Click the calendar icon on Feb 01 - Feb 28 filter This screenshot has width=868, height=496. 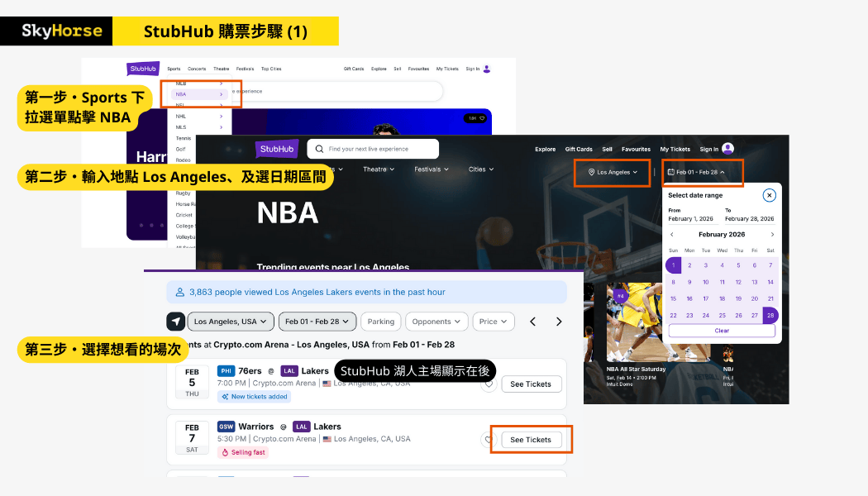point(671,171)
